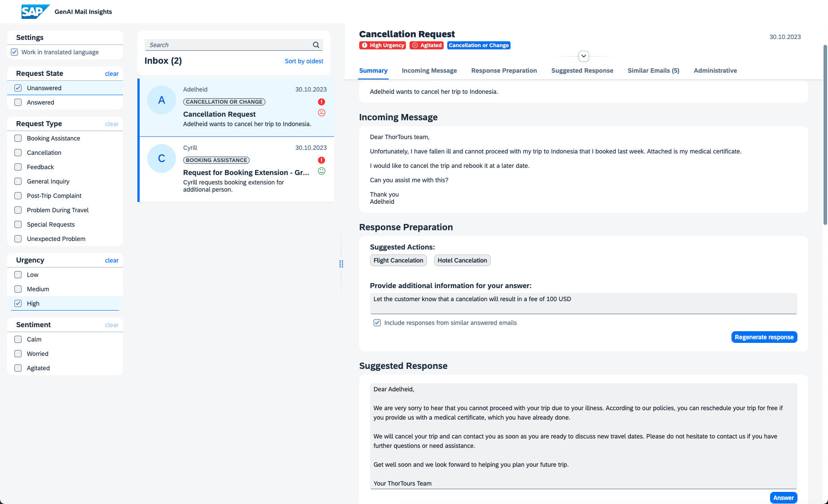
Task: Click BOOKING ASSISTANCE label in inbox
Action: pos(216,160)
